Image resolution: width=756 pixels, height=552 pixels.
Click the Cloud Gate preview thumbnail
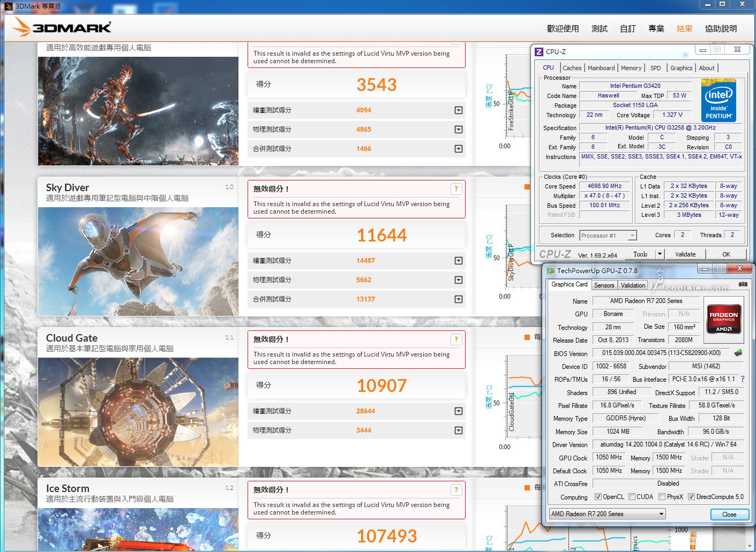coord(138,412)
